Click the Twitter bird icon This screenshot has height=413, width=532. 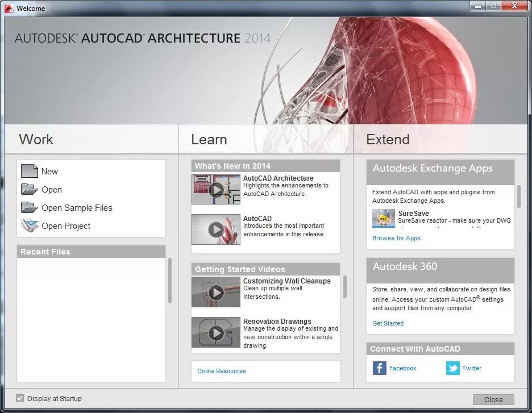click(x=452, y=368)
